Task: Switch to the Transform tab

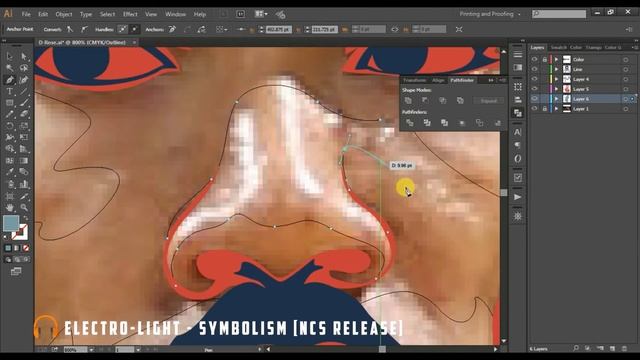Action: click(x=414, y=80)
